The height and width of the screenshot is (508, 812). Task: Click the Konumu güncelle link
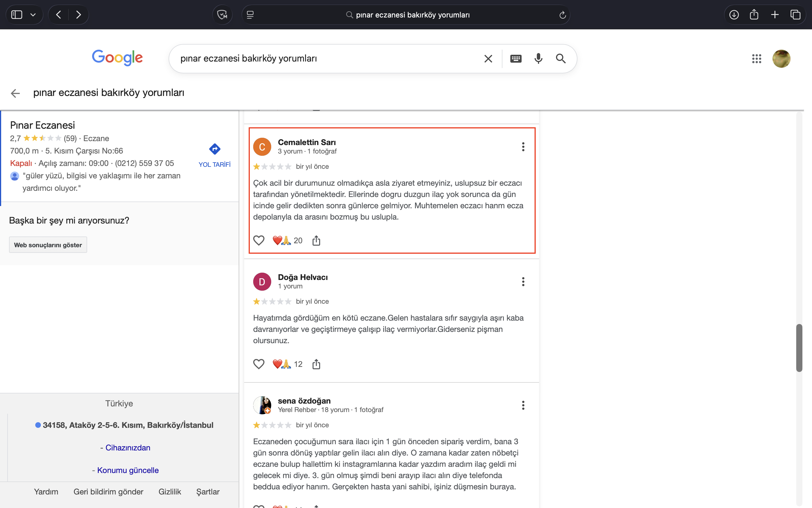[128, 470]
